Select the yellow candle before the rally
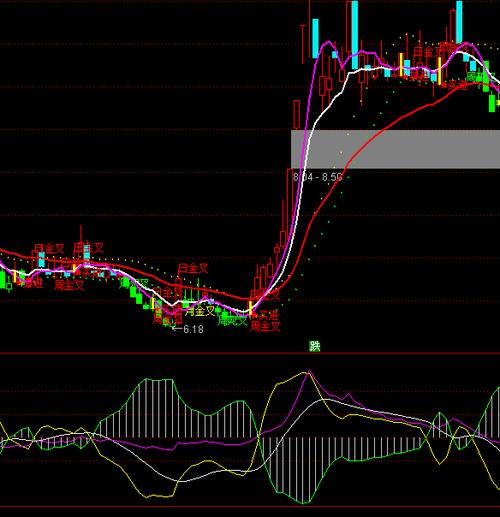 [250, 308]
